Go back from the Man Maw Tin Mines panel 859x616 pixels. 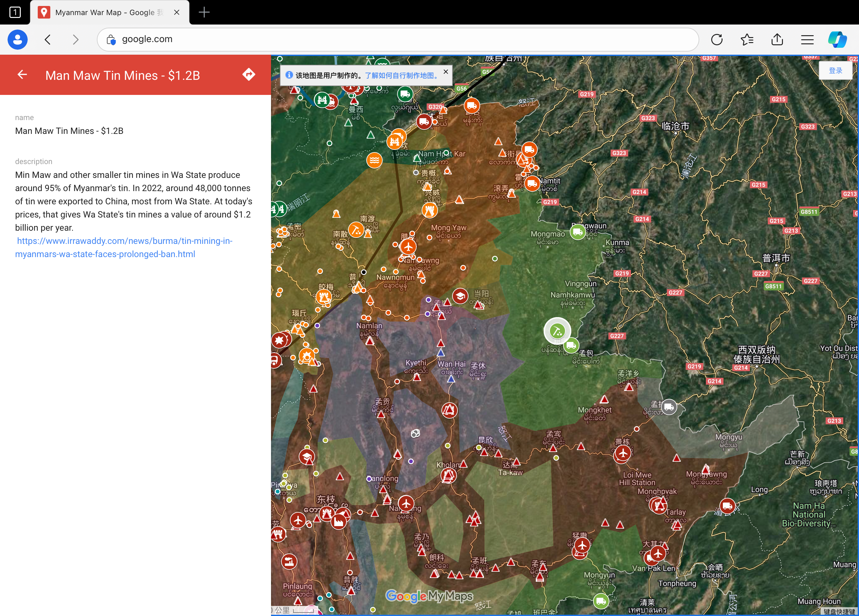point(22,74)
